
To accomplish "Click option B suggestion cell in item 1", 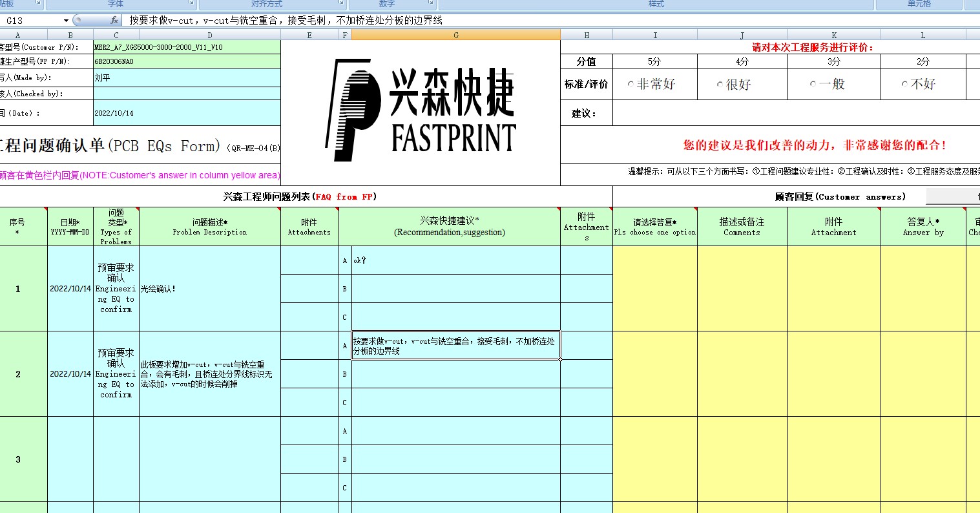I will pos(456,289).
